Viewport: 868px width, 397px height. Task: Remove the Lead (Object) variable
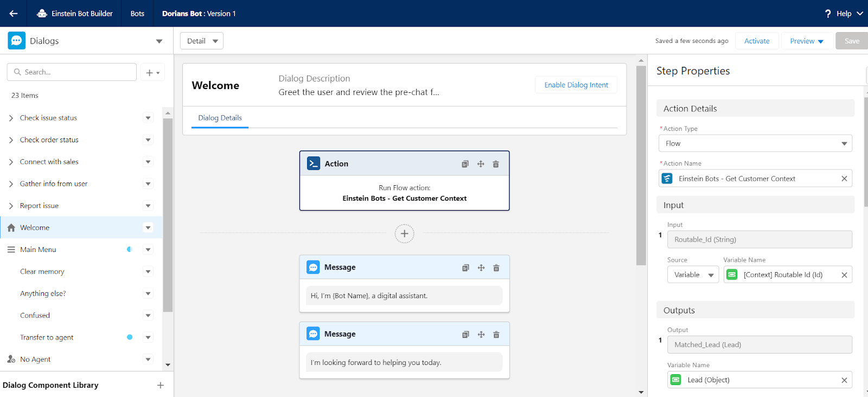click(x=844, y=380)
